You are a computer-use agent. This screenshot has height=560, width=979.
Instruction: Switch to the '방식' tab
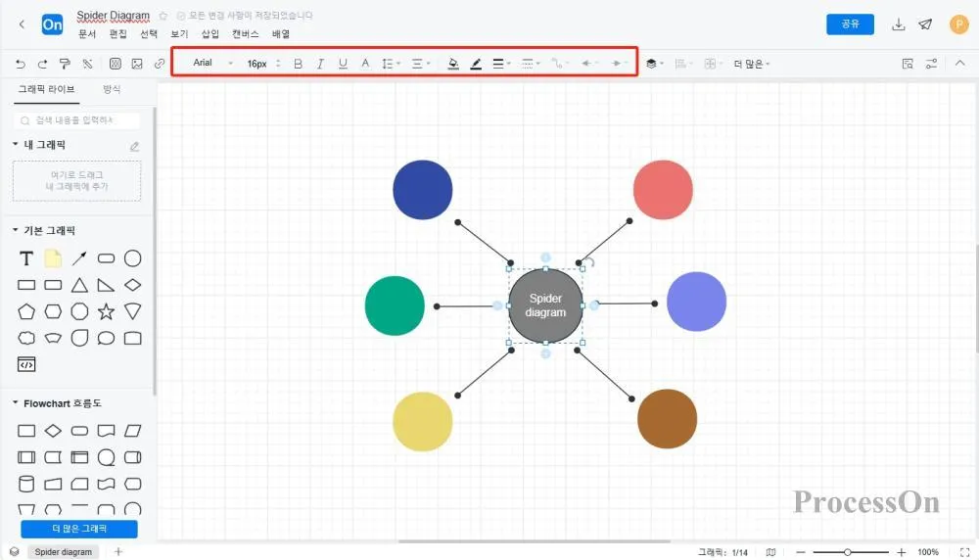(112, 89)
